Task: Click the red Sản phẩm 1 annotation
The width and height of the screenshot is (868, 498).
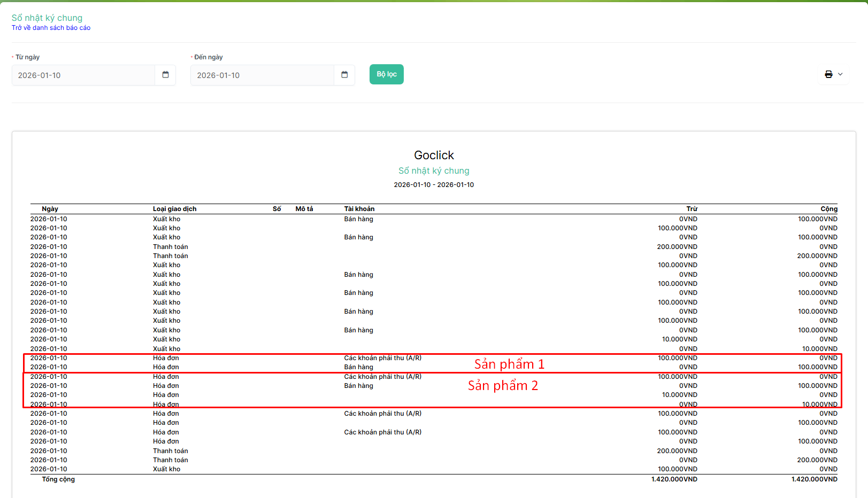Action: pyautogui.click(x=509, y=364)
